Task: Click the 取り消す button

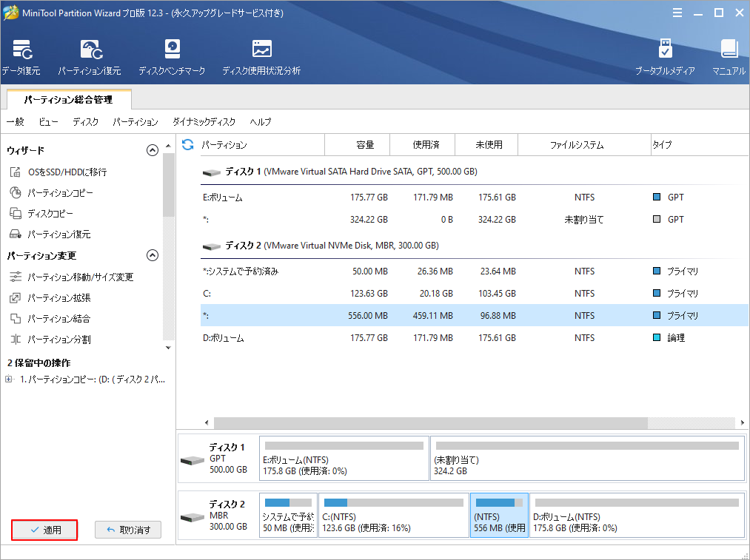Action: 128,530
